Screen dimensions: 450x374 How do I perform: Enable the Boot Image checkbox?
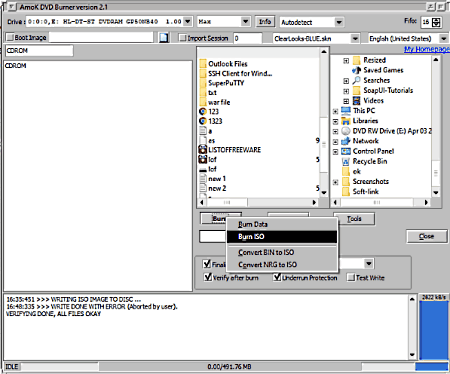[10, 37]
